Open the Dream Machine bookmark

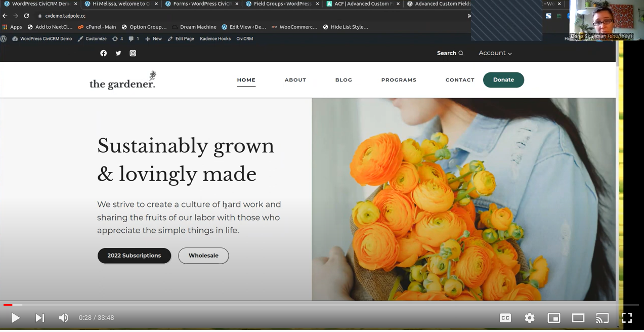point(194,27)
